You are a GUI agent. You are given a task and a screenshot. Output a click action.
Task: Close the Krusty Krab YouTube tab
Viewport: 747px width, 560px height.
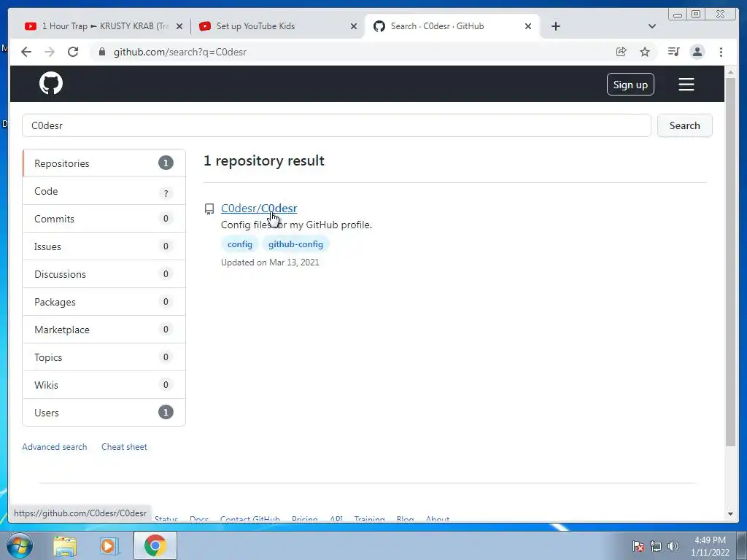click(x=179, y=26)
